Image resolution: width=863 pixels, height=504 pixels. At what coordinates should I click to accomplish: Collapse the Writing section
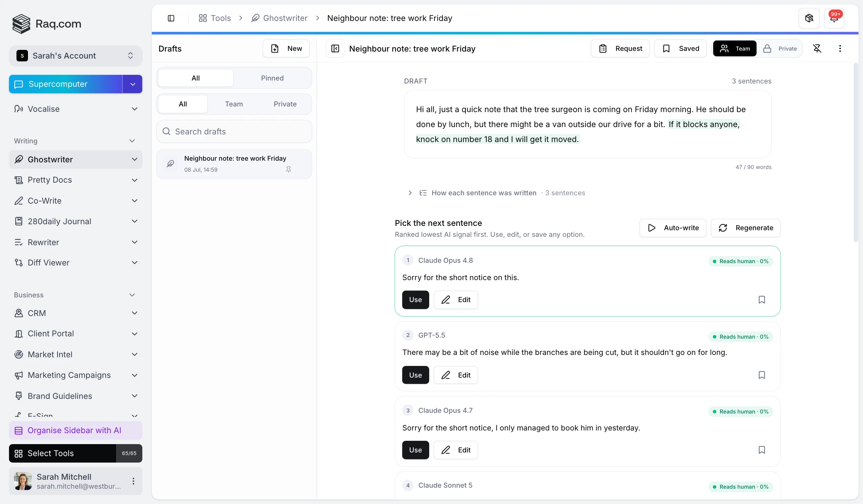pyautogui.click(x=132, y=141)
